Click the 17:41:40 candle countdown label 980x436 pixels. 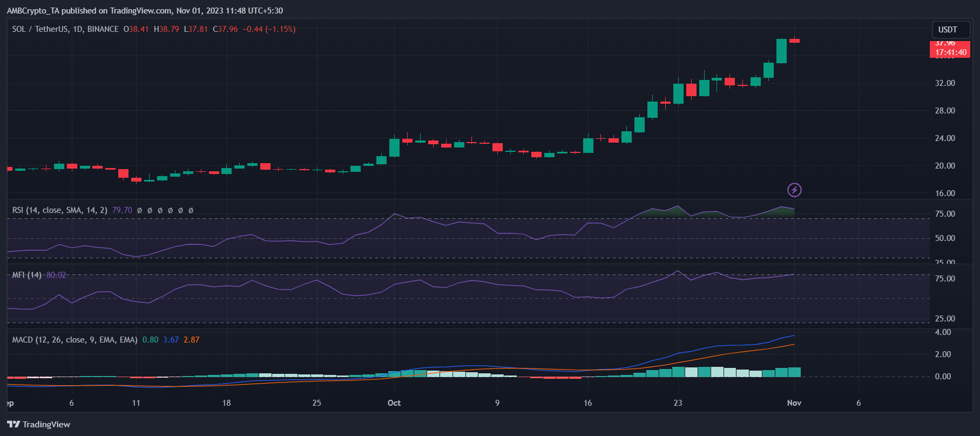[x=951, y=52]
